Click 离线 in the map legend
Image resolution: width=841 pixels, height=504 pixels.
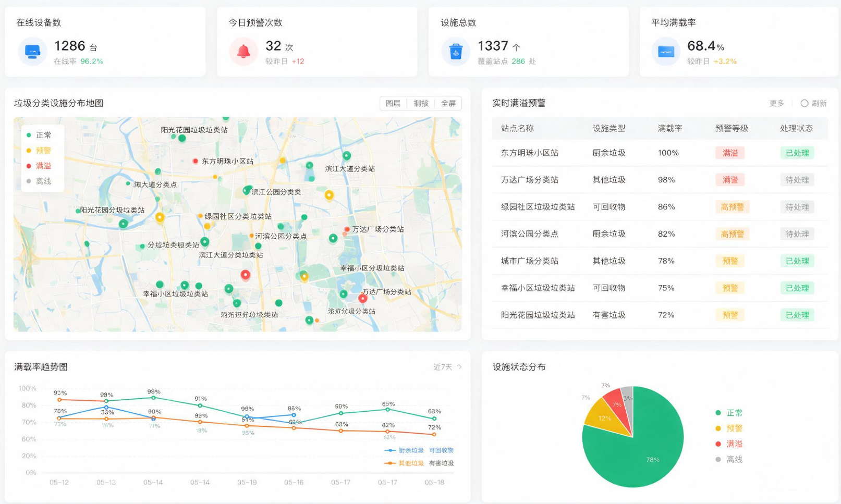click(39, 181)
